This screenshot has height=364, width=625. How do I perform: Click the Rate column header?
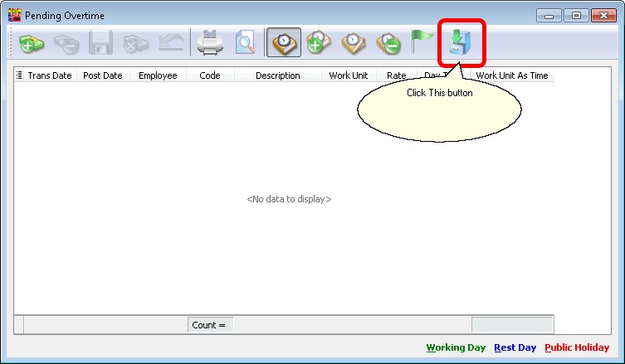tap(396, 75)
